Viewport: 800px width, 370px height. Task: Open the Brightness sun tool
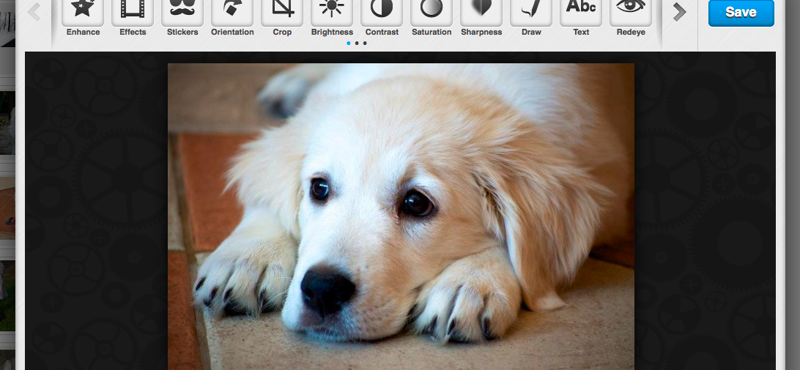click(x=332, y=12)
